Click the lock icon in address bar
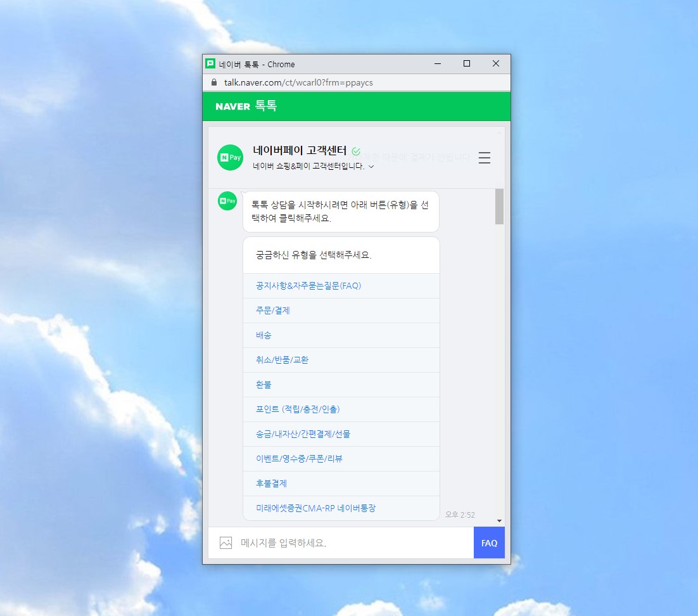The width and height of the screenshot is (698, 616). 214,82
